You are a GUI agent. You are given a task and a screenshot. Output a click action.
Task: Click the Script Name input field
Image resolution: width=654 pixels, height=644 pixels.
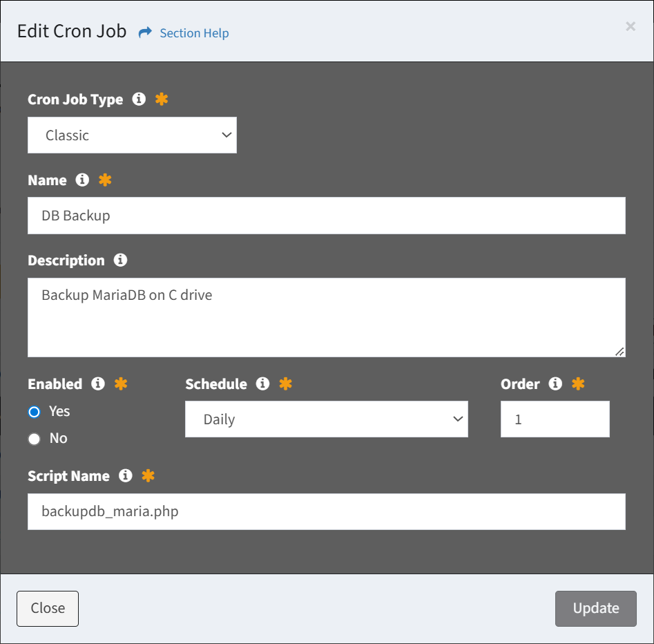click(326, 511)
